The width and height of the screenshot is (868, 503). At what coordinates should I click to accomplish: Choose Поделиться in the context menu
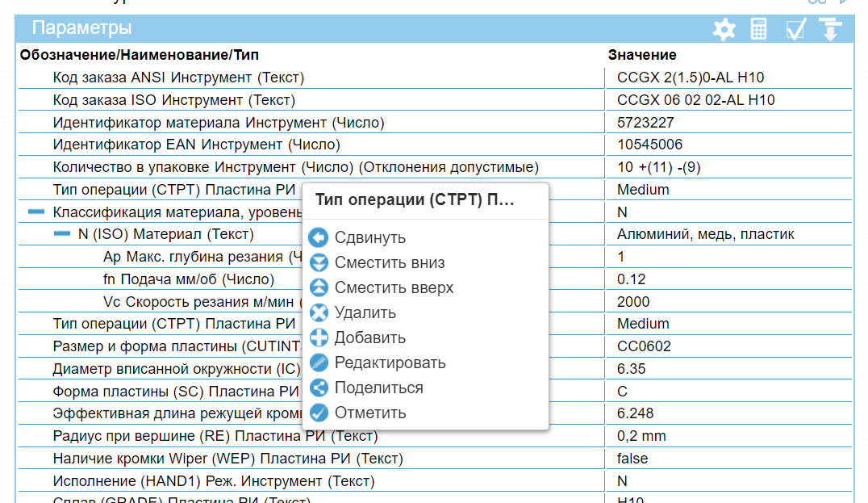coord(378,388)
